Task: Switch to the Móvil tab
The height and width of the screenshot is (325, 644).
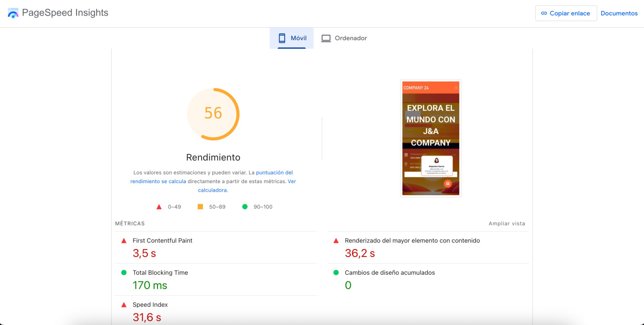Action: tap(292, 38)
